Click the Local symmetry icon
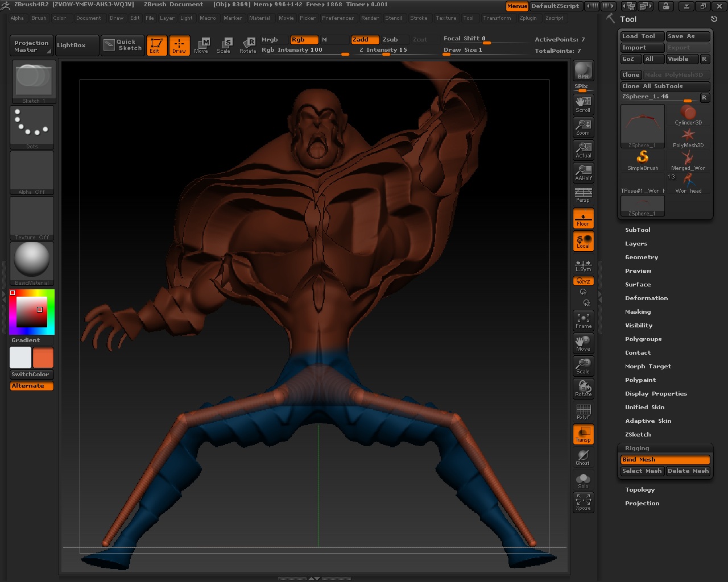Screen dimensions: 728x582 point(582,240)
